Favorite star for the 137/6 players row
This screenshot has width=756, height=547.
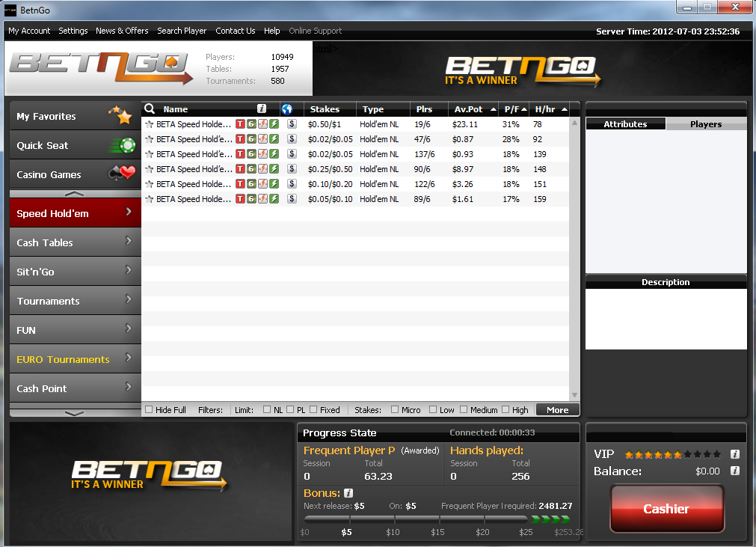pos(149,154)
